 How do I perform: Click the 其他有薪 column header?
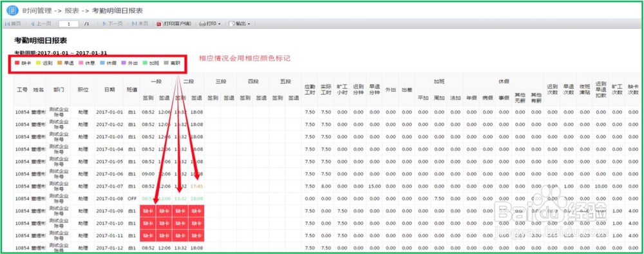coord(536,98)
